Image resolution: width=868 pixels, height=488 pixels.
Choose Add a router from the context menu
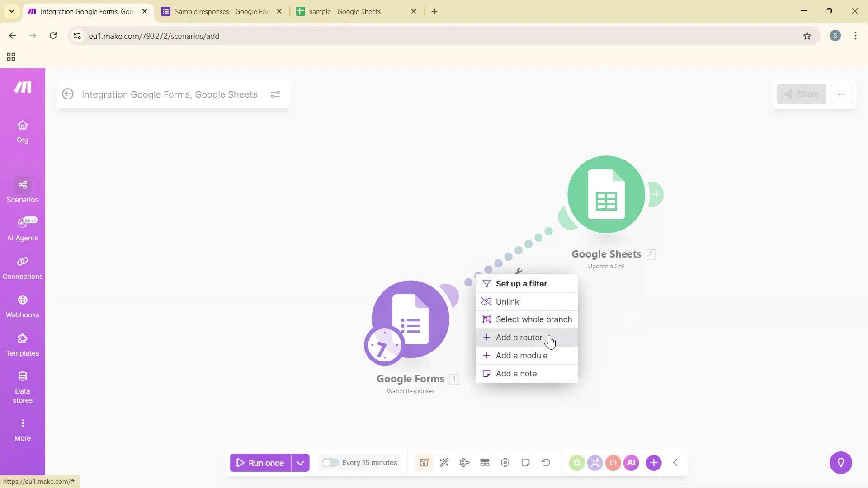[519, 337]
